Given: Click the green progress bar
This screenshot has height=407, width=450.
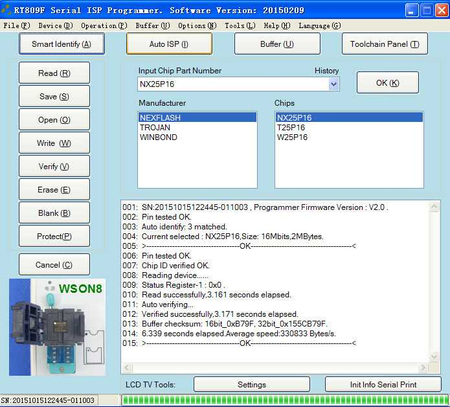Looking at the screenshot, I should click(285, 400).
